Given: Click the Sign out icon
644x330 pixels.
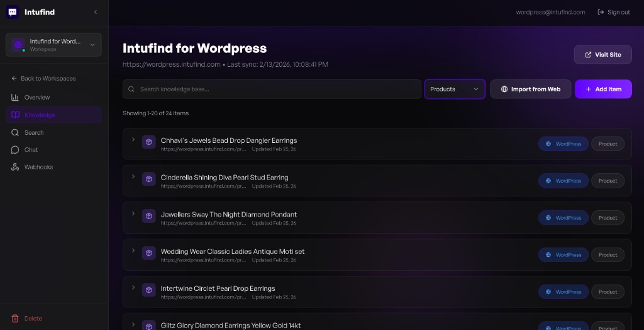Looking at the screenshot, I should (601, 13).
